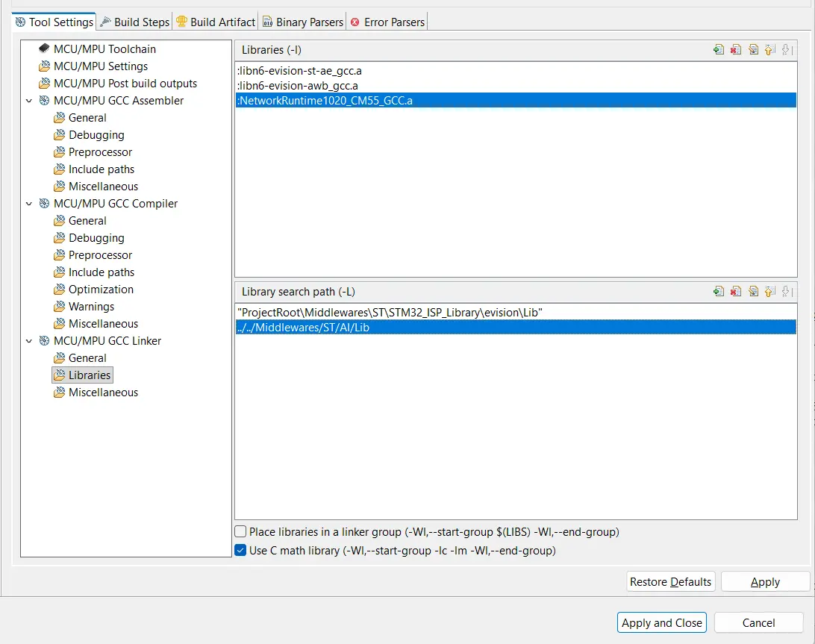Select the ../../Middlewares/ST/AI/Lib search path
The height and width of the screenshot is (644, 815).
pos(516,327)
